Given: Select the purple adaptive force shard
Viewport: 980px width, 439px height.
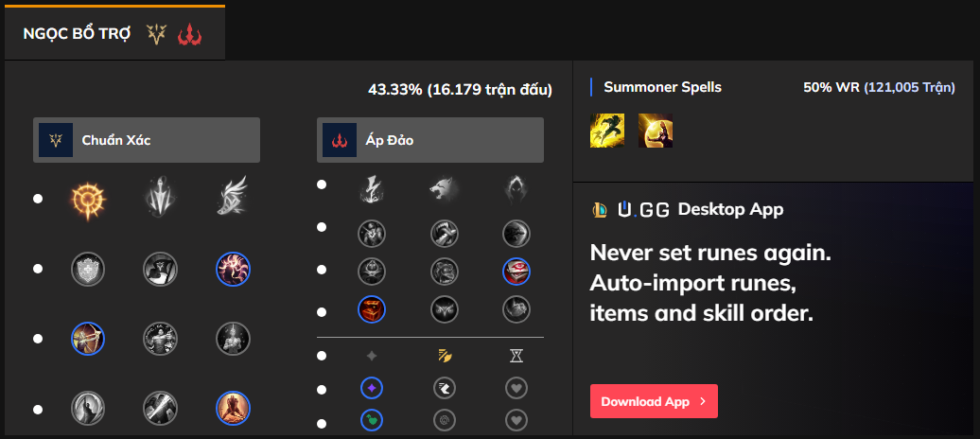Looking at the screenshot, I should 372,387.
